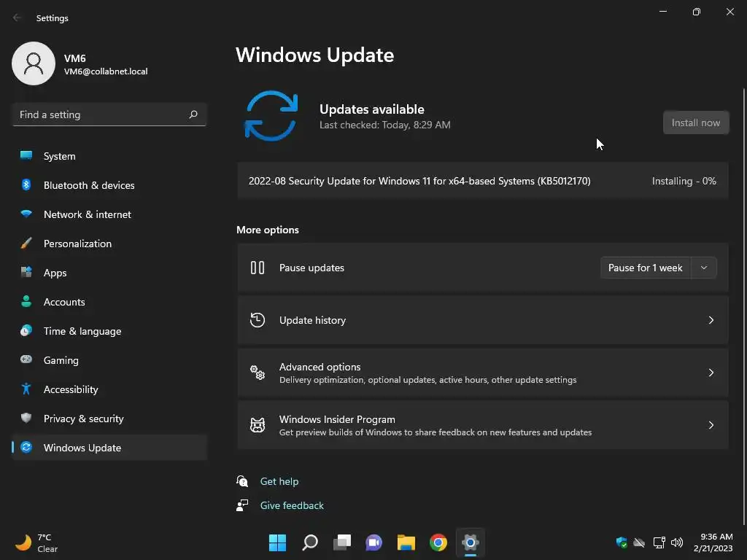Click the Settings gear on taskbar
Viewport: 747px width, 560px height.
471,542
